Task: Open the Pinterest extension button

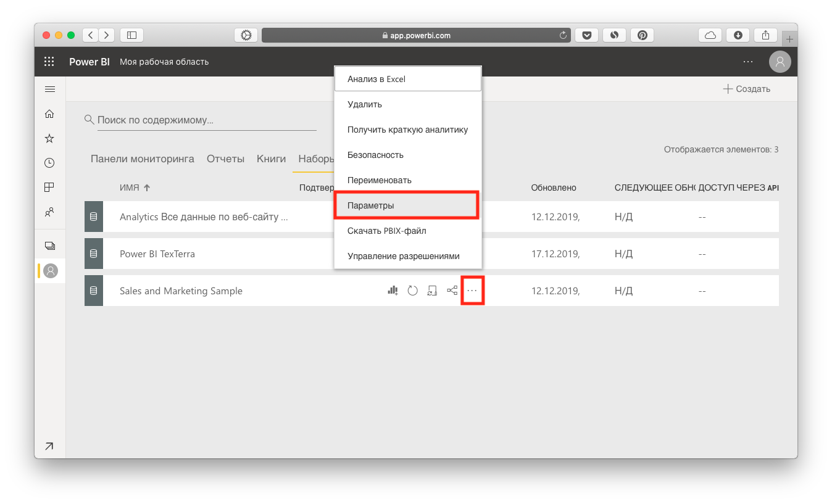Action: pos(643,35)
